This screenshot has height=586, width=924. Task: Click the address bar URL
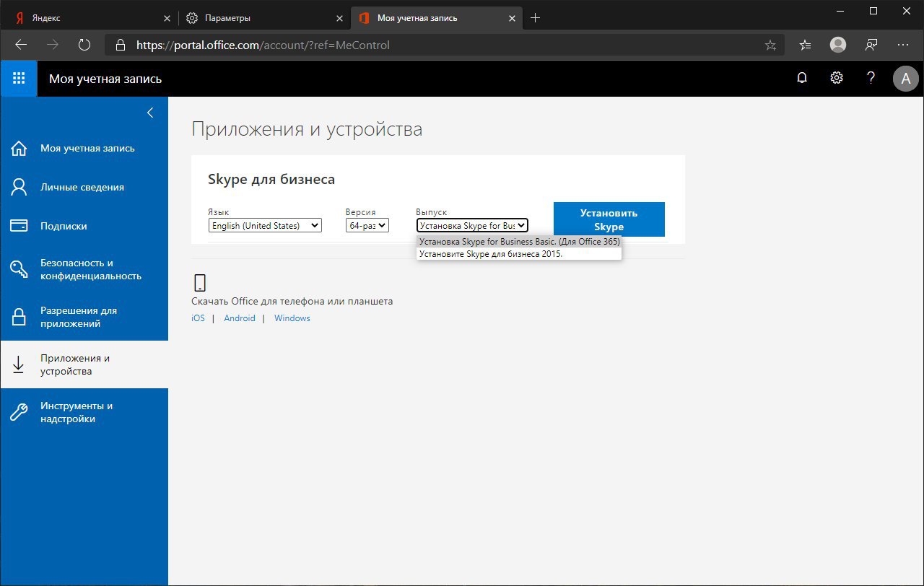pos(263,45)
